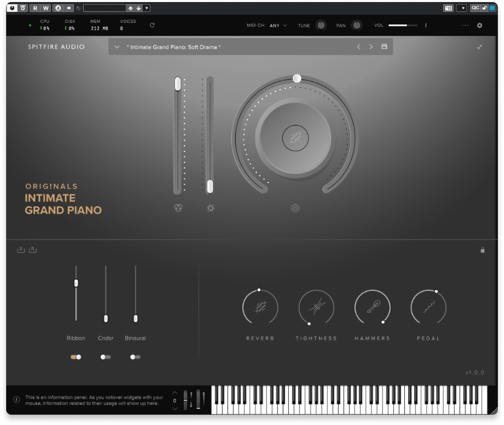Click the W write automation button
504x425 pixels.
[x=45, y=8]
